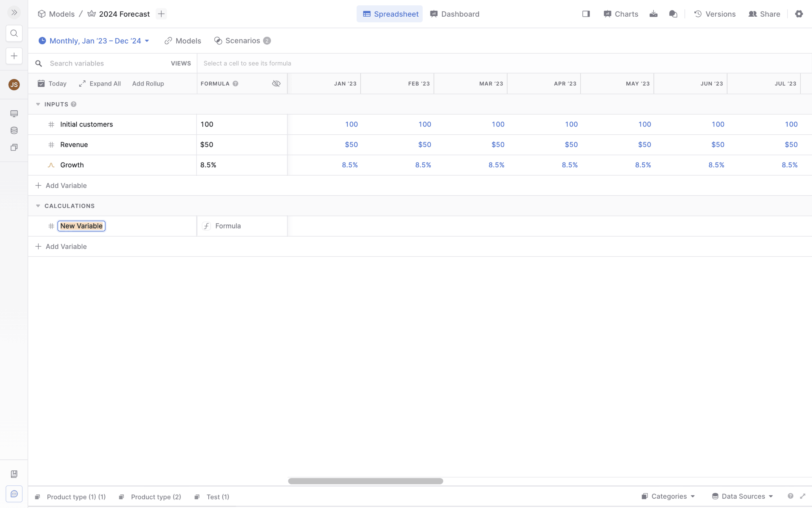Open the Product type (2) tab
The image size is (812, 508).
coord(150,497)
